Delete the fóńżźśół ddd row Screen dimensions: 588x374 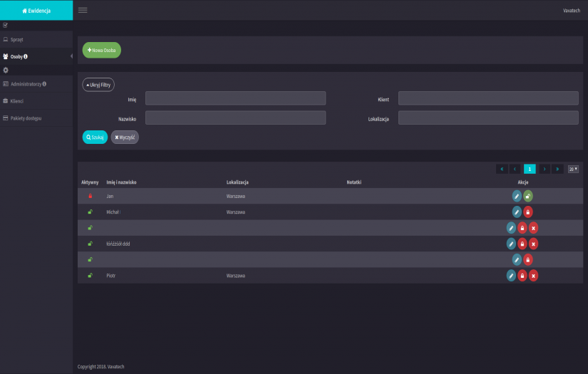[533, 244]
